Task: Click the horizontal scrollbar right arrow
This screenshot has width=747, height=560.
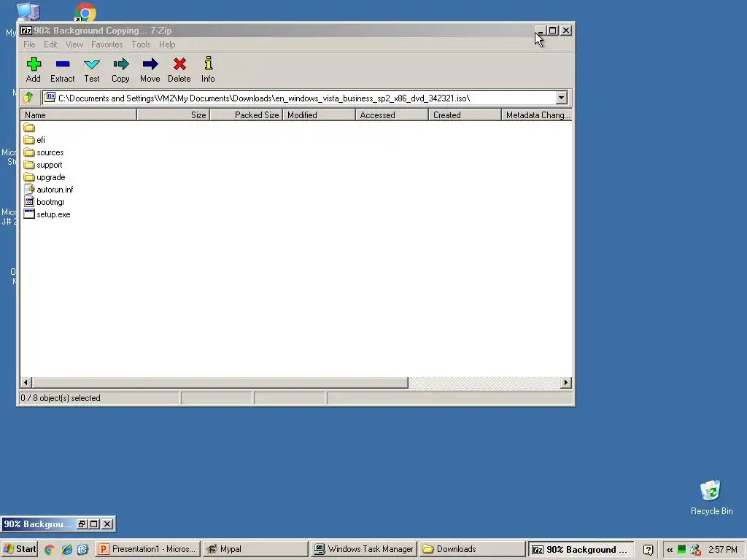Action: 566,382
